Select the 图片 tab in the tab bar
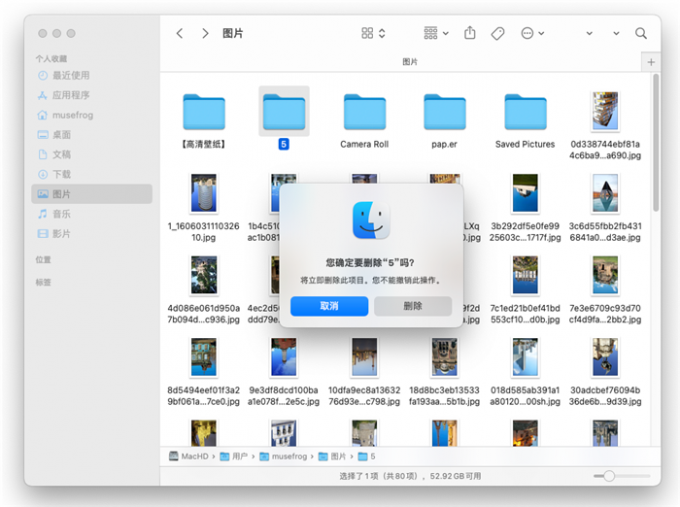Screen dimensions: 680x507 click(410, 62)
